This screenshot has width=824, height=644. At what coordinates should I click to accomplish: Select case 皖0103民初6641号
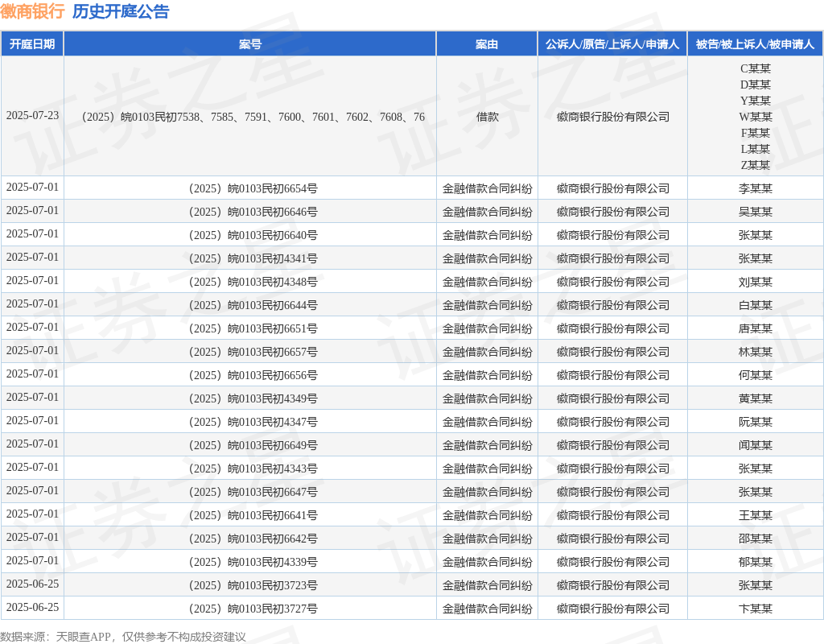[x=253, y=515]
